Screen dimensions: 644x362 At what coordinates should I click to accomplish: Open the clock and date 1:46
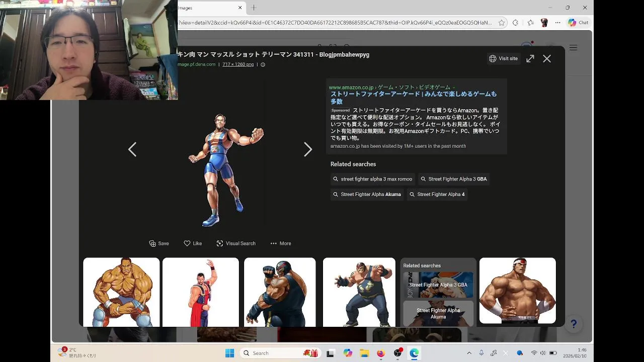pyautogui.click(x=575, y=353)
